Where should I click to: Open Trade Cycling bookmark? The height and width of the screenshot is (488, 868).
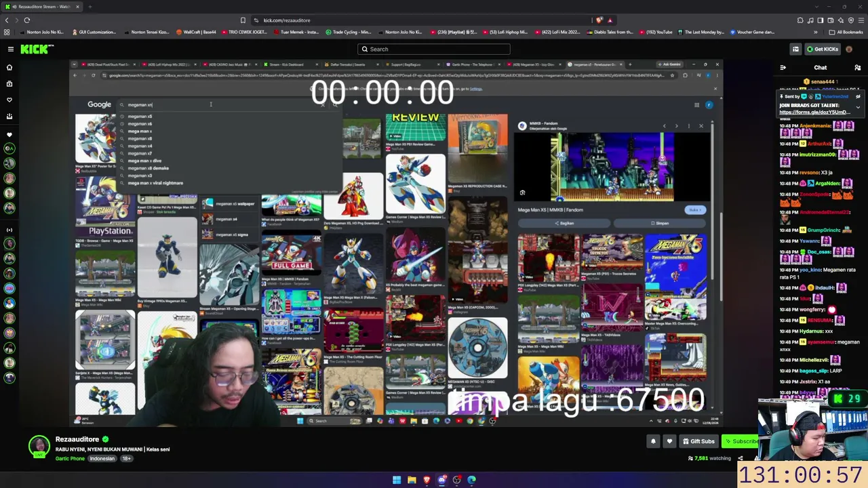pos(348,32)
